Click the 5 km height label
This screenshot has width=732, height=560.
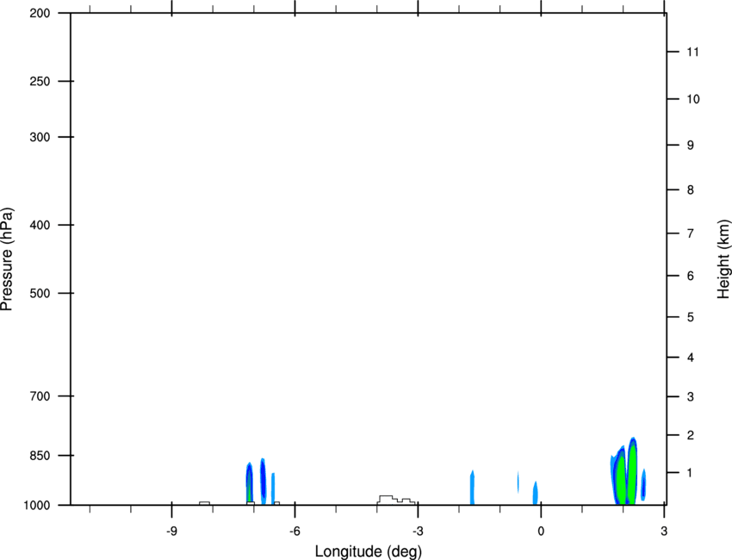point(691,317)
